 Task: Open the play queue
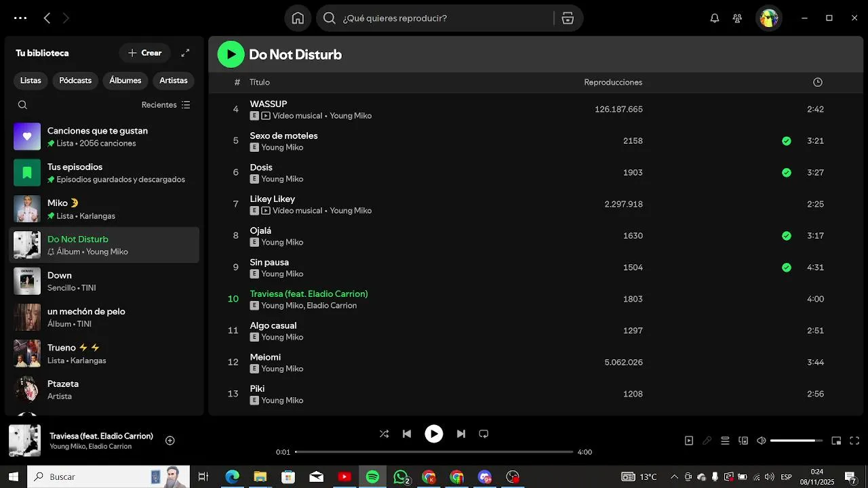[725, 441]
